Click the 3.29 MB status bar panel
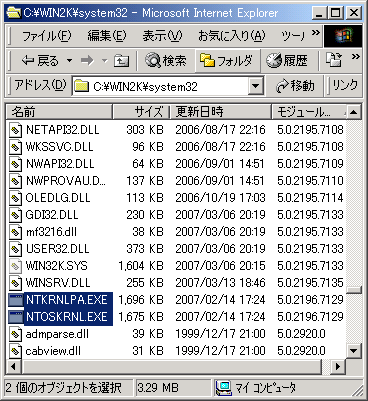 click(x=173, y=388)
